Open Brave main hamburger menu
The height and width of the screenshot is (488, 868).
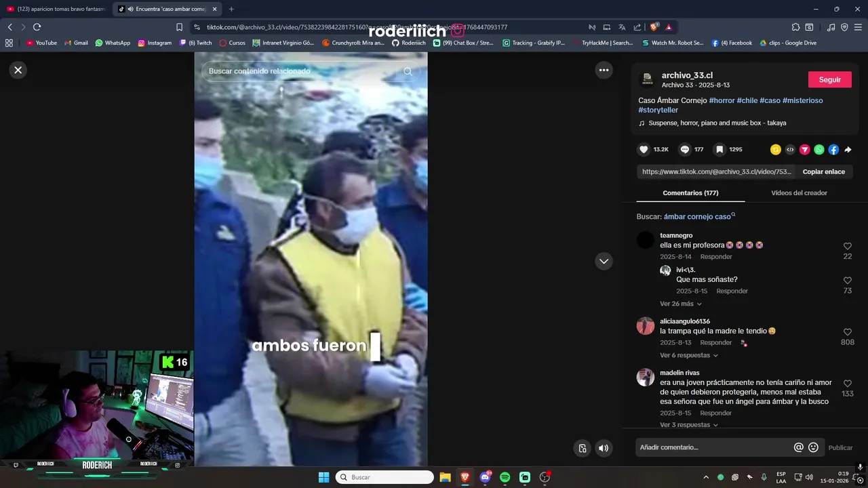858,27
